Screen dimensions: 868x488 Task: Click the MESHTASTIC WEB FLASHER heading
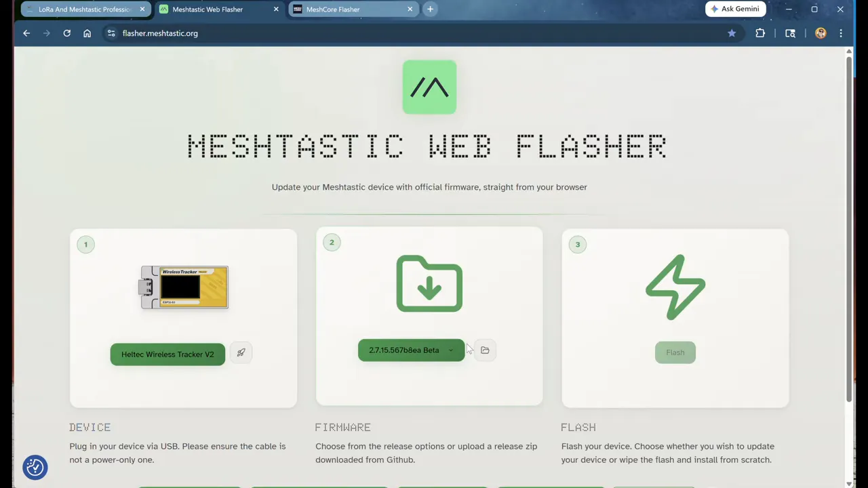click(427, 146)
